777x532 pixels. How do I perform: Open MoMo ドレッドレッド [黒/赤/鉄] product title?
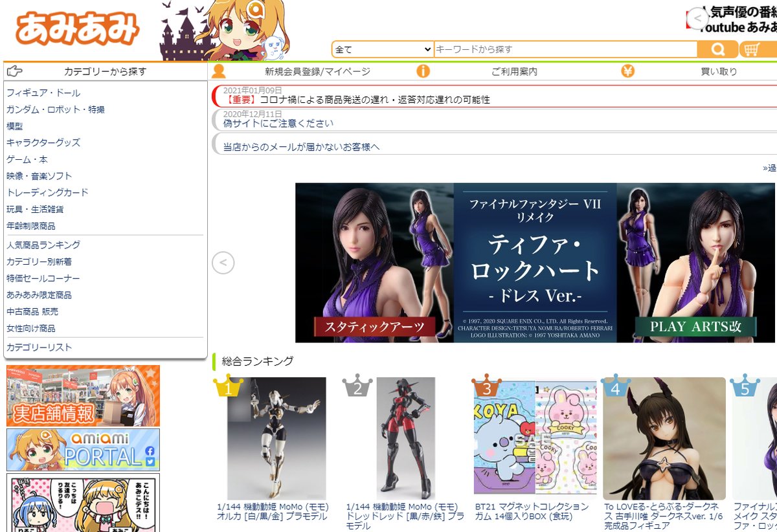pos(405,516)
